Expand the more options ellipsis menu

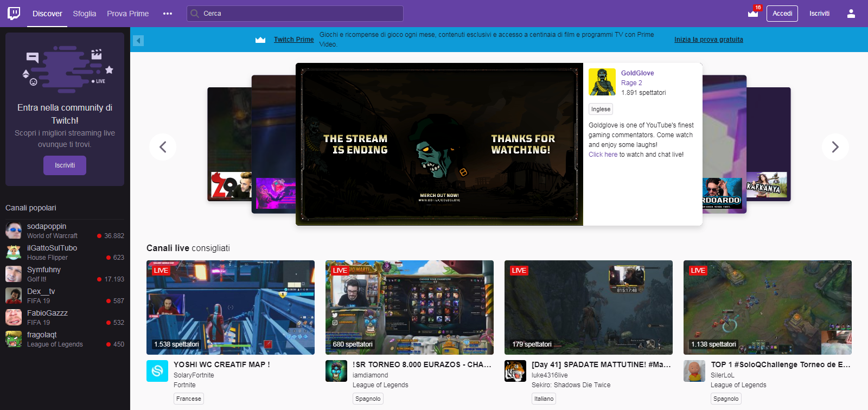click(168, 14)
